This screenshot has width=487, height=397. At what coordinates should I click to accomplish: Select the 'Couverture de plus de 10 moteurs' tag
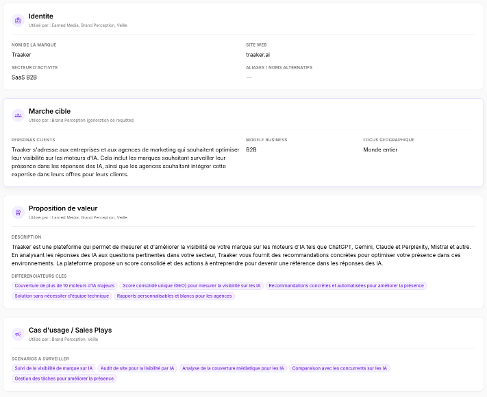click(64, 286)
